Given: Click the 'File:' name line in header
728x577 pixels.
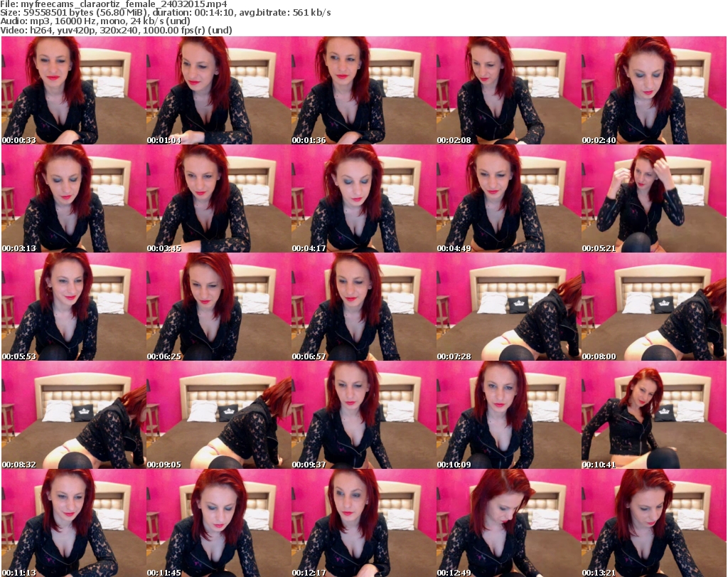Looking at the screenshot, I should click(x=114, y=4).
